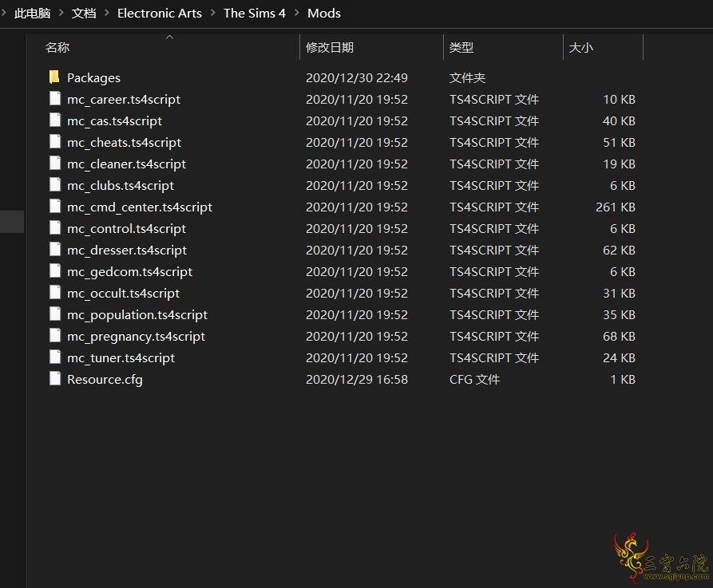Screen dimensions: 713x588
Task: Click the 51 KB size of mc_cheats
Action: (620, 142)
